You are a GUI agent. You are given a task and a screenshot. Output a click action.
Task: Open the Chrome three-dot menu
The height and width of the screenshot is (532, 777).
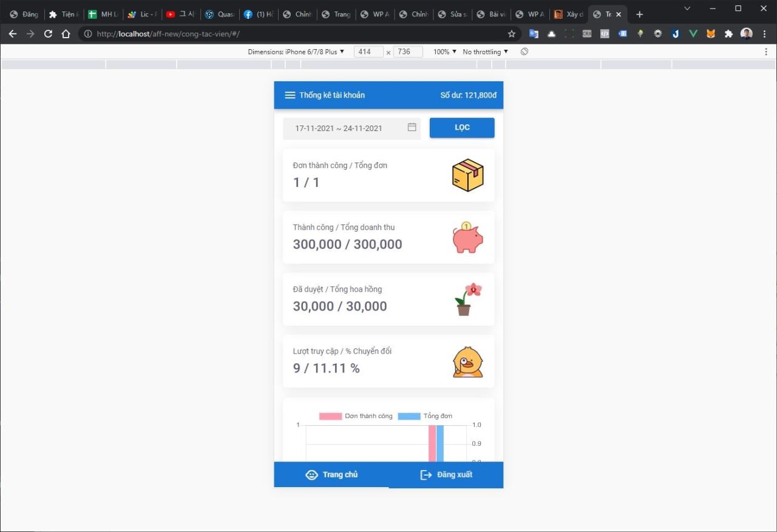click(x=764, y=33)
